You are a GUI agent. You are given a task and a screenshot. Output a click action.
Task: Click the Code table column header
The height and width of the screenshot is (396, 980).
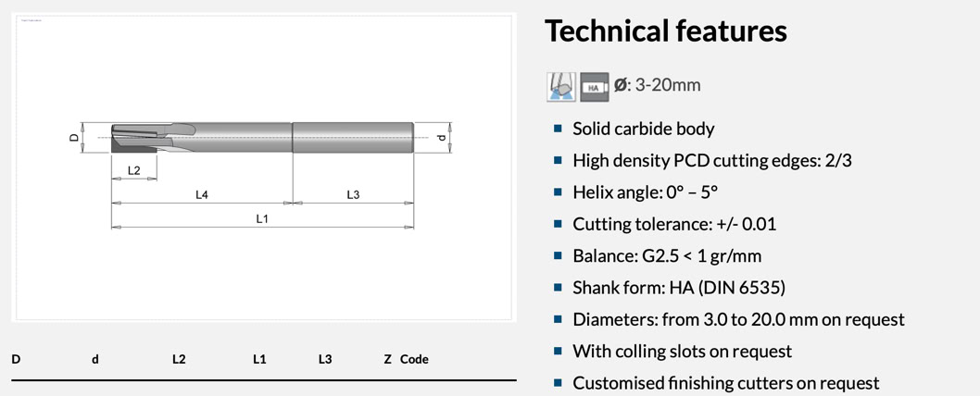pyautogui.click(x=414, y=359)
